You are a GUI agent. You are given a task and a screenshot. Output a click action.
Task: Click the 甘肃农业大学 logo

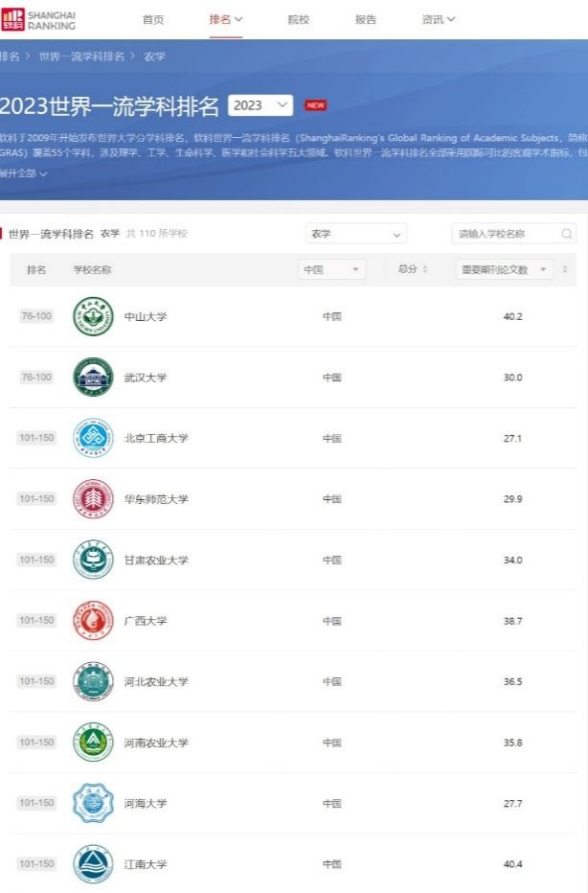[x=93, y=561]
